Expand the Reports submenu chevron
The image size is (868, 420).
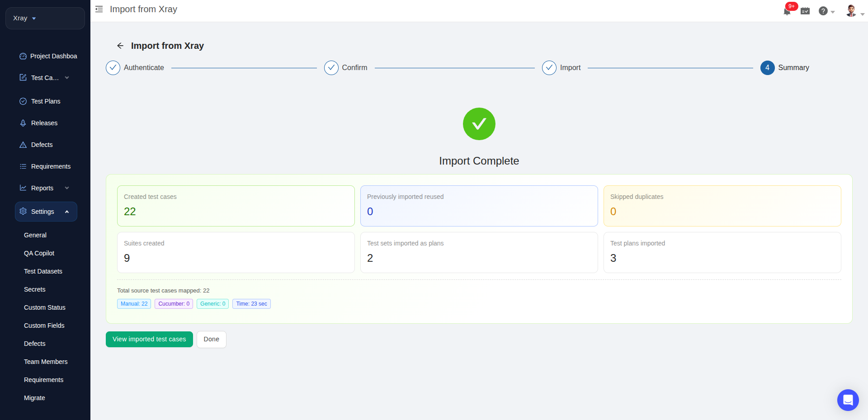[x=67, y=188]
